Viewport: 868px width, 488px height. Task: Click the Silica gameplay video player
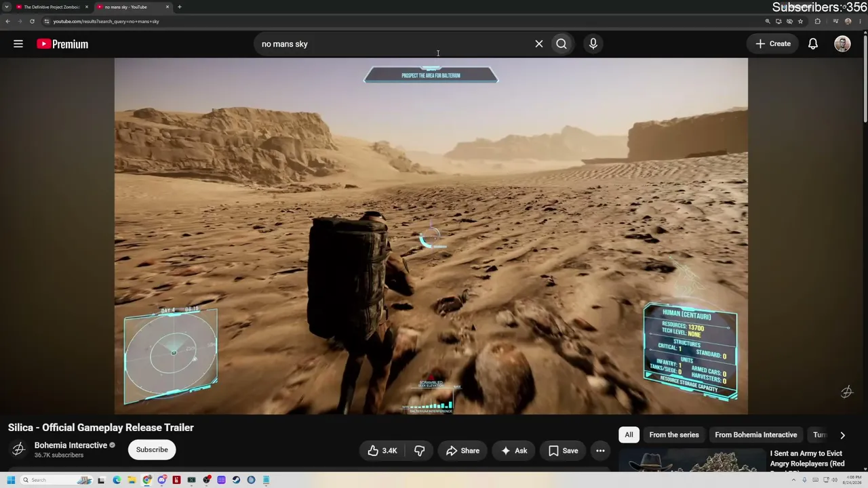click(431, 236)
